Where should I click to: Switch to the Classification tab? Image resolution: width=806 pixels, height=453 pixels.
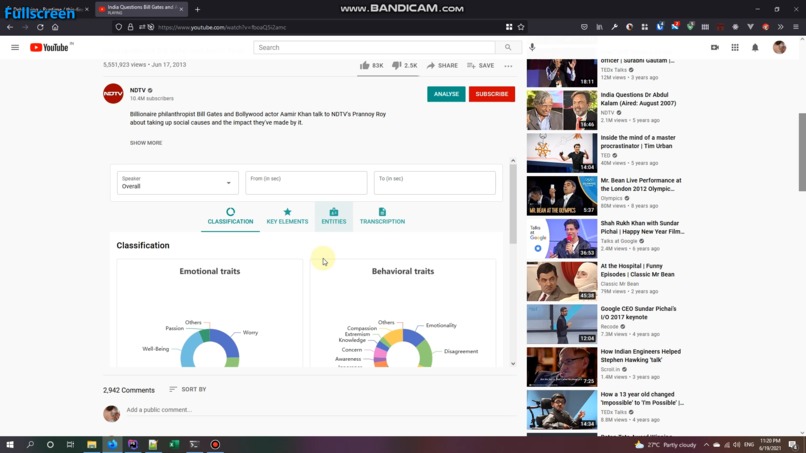tap(230, 216)
